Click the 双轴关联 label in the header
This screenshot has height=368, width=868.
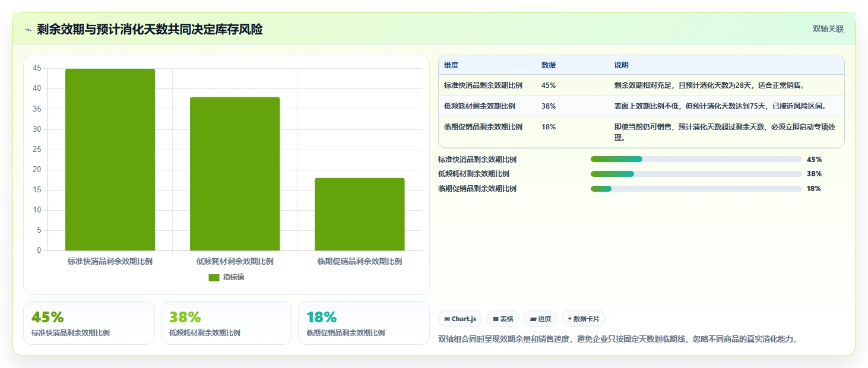pos(828,29)
